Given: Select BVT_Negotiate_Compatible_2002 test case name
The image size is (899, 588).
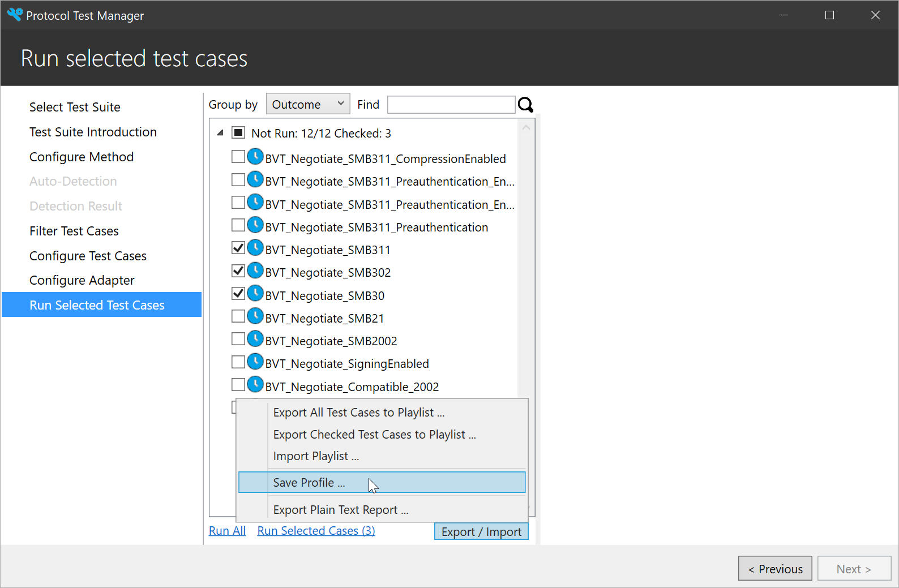Looking at the screenshot, I should click(x=352, y=387).
